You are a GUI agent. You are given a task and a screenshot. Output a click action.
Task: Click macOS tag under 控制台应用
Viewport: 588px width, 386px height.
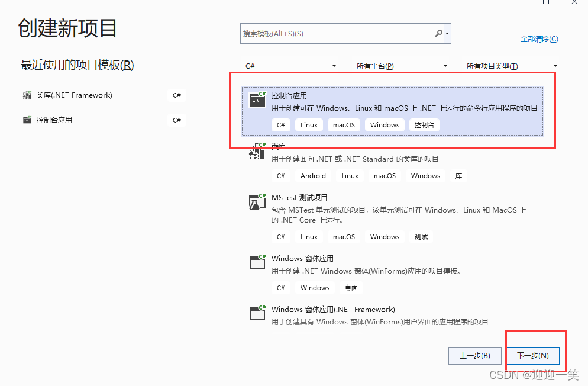pyautogui.click(x=344, y=125)
